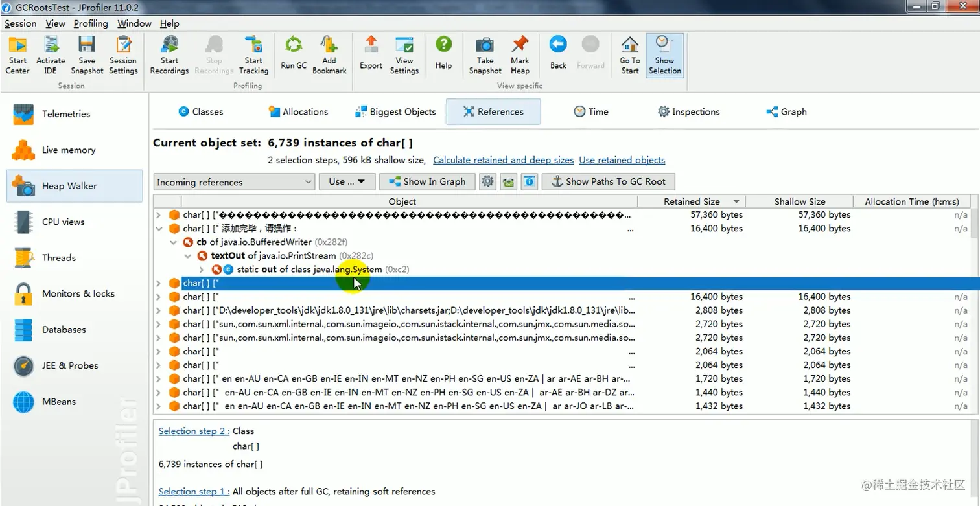Screen dimensions: 980x506
Task: Open View Settings
Action: pyautogui.click(x=404, y=54)
